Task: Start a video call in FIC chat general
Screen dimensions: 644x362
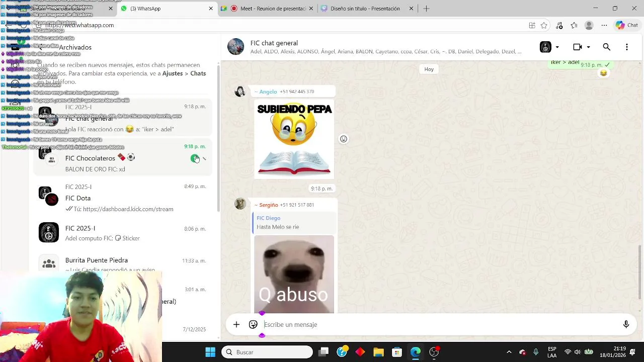Action: (x=577, y=47)
